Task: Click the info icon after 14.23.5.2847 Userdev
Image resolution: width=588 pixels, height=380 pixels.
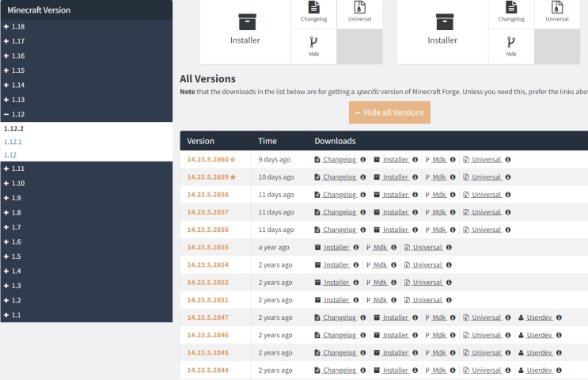Action: pos(559,317)
